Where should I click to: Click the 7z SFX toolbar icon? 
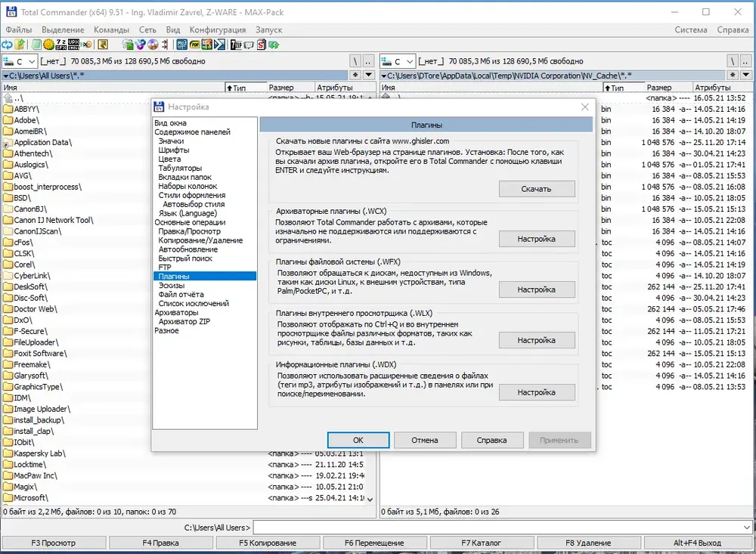click(x=61, y=45)
